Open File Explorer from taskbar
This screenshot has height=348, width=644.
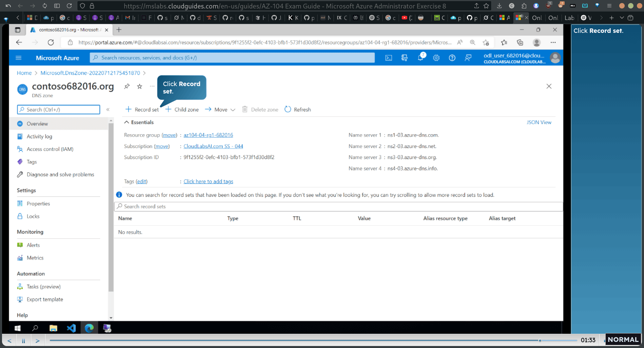(x=53, y=328)
